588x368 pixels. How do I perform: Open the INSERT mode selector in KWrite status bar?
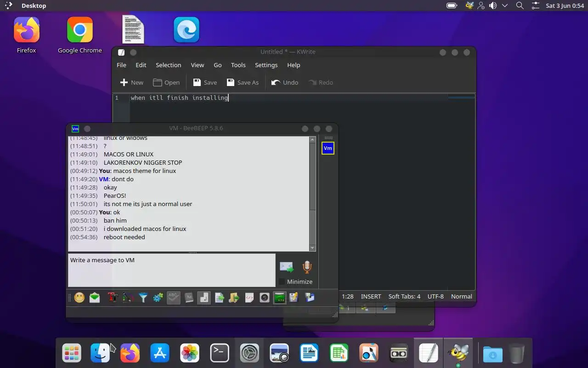[x=371, y=296]
